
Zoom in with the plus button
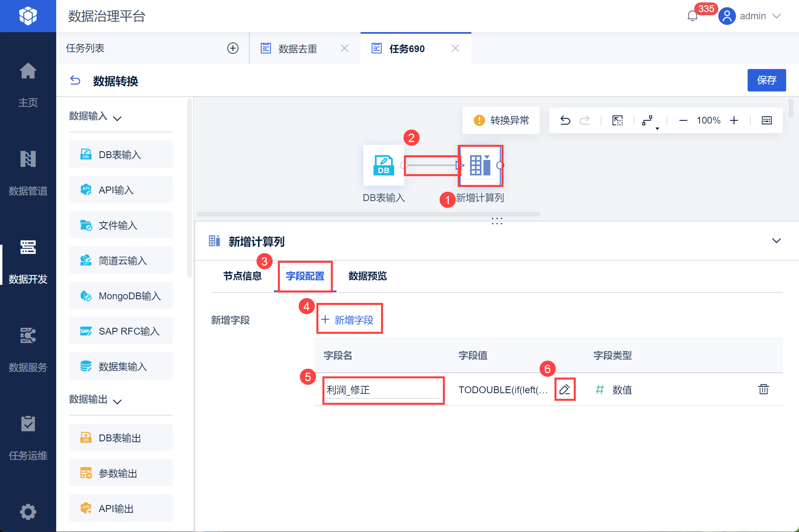click(734, 120)
